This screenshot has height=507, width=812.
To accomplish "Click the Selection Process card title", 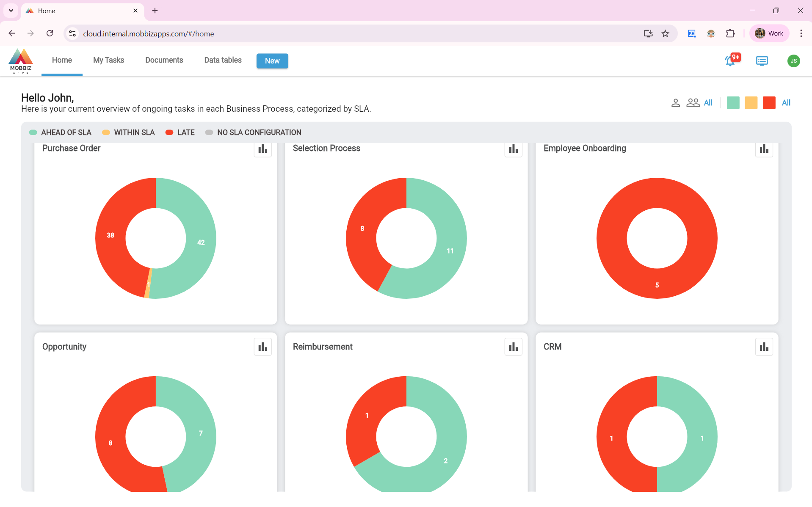I will click(326, 149).
